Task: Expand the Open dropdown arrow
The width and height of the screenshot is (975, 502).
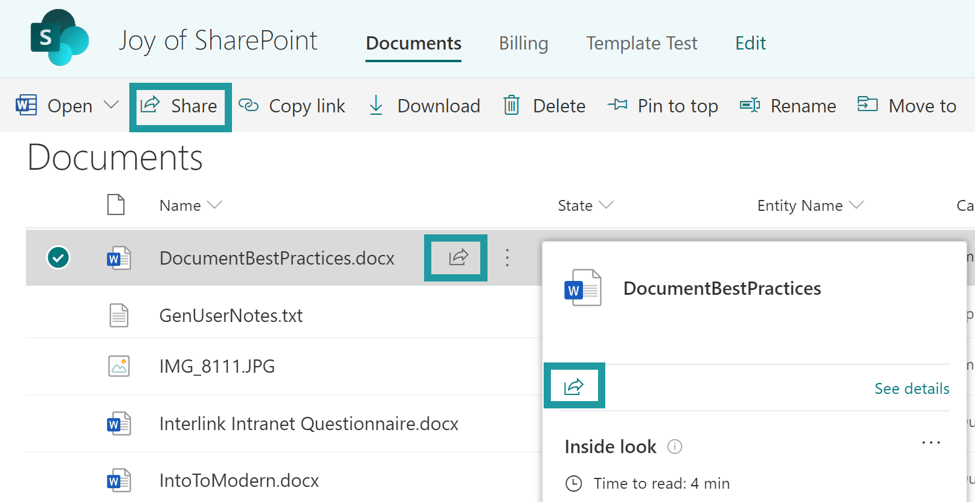Action: pyautogui.click(x=110, y=106)
